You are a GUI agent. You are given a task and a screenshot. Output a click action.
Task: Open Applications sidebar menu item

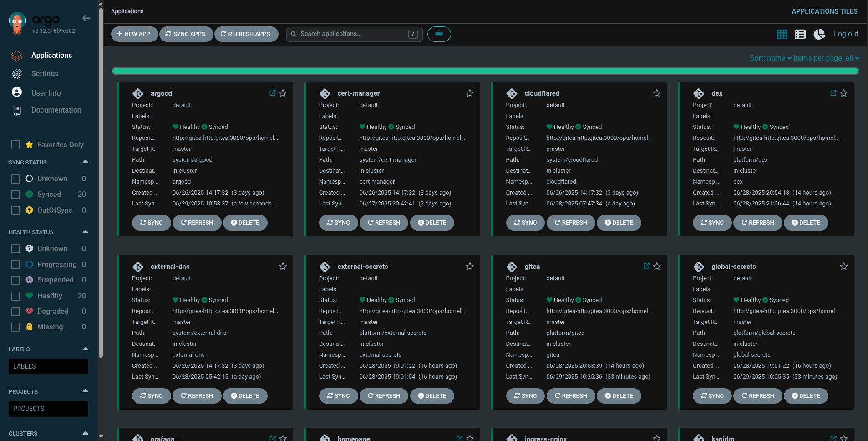(51, 56)
